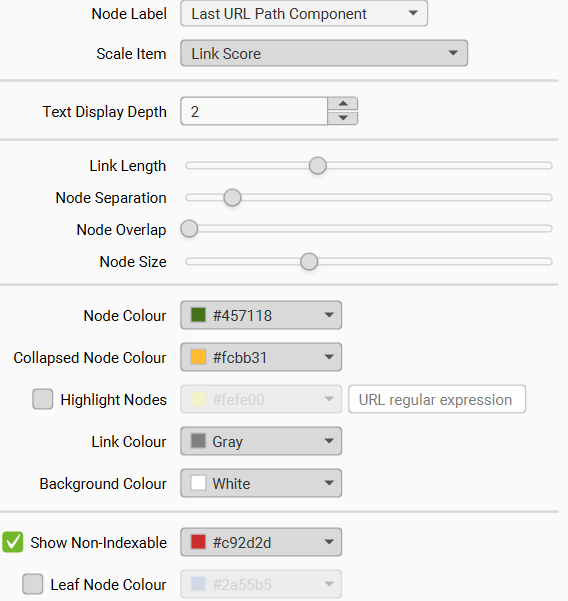The image size is (568, 601).
Task: Click the Node Size slider handle
Action: [x=309, y=262]
